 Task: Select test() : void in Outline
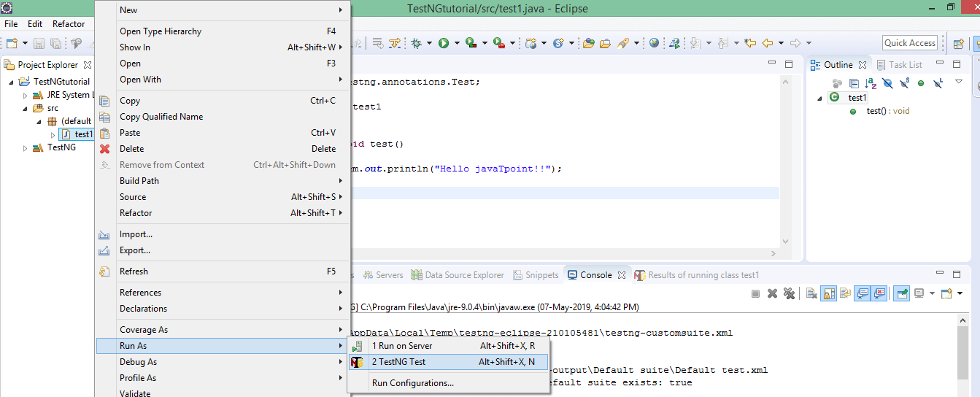(878, 111)
